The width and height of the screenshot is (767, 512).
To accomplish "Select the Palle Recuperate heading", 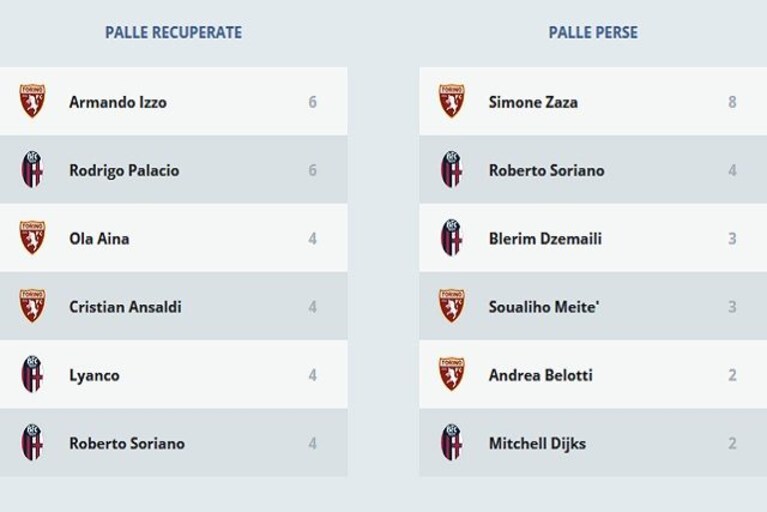I will click(x=174, y=32).
